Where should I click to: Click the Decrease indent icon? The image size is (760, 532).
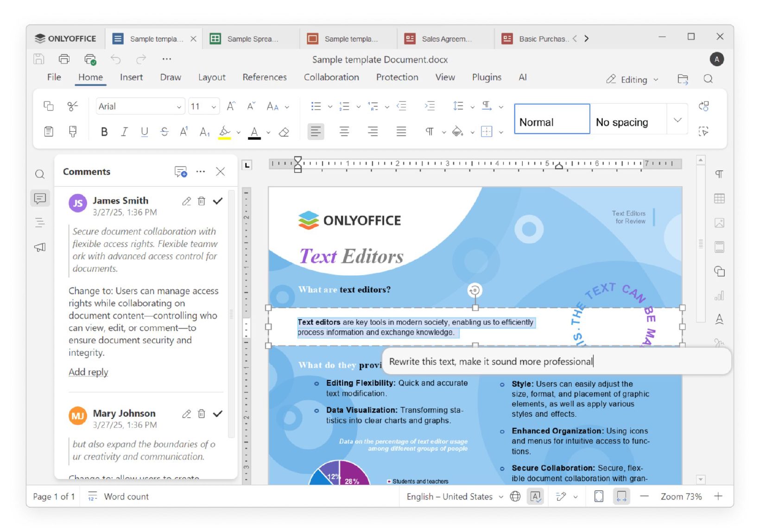(x=402, y=106)
